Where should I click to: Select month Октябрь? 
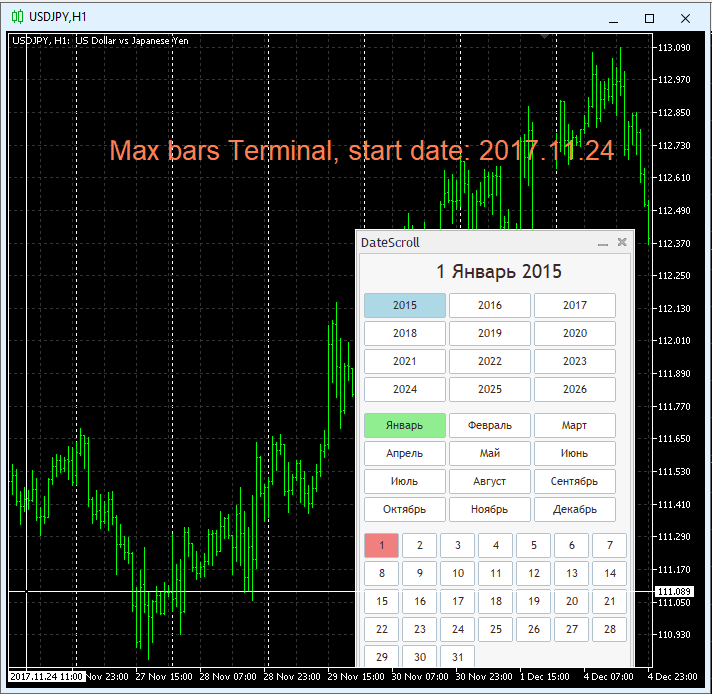(x=405, y=510)
